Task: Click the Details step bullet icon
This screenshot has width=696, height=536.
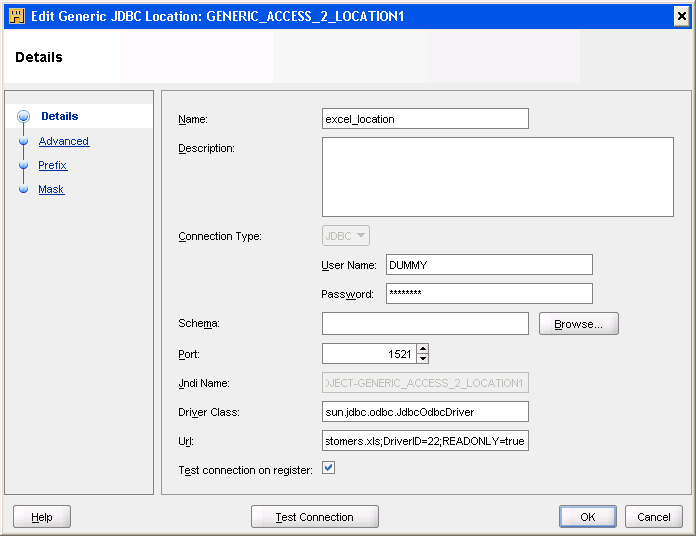Action: click(23, 117)
